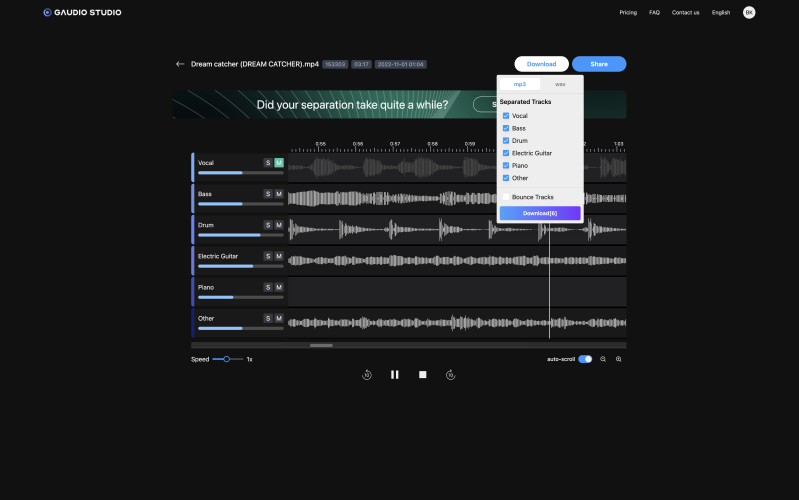Solo the Other track

268,319
